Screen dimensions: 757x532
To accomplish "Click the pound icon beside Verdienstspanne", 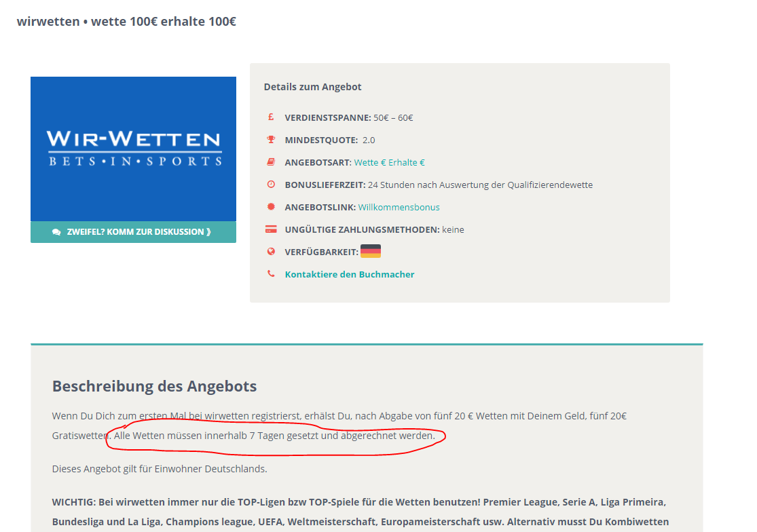I will (x=271, y=117).
